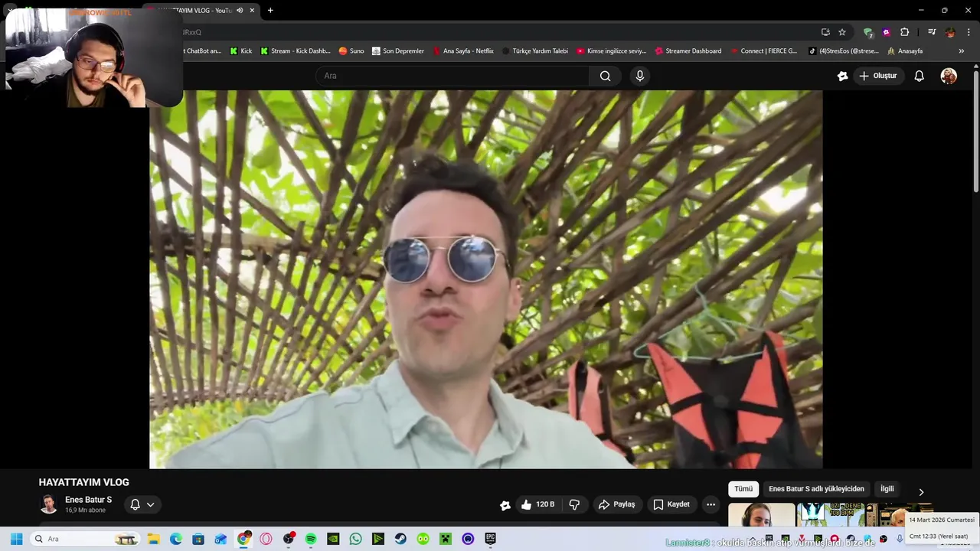Expand the subscription notification bell dropdown
The height and width of the screenshot is (551, 980).
(142, 504)
